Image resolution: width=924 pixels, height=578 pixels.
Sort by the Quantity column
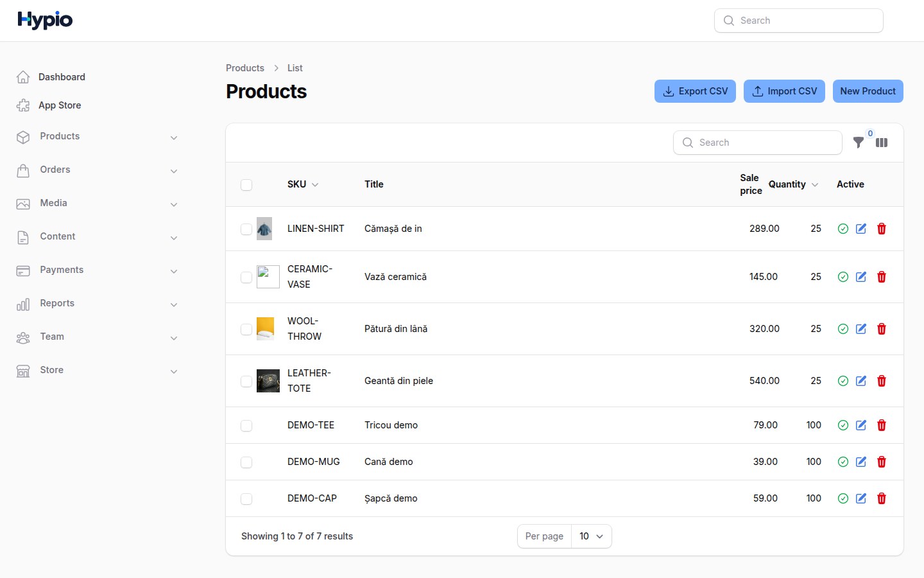[x=794, y=184]
